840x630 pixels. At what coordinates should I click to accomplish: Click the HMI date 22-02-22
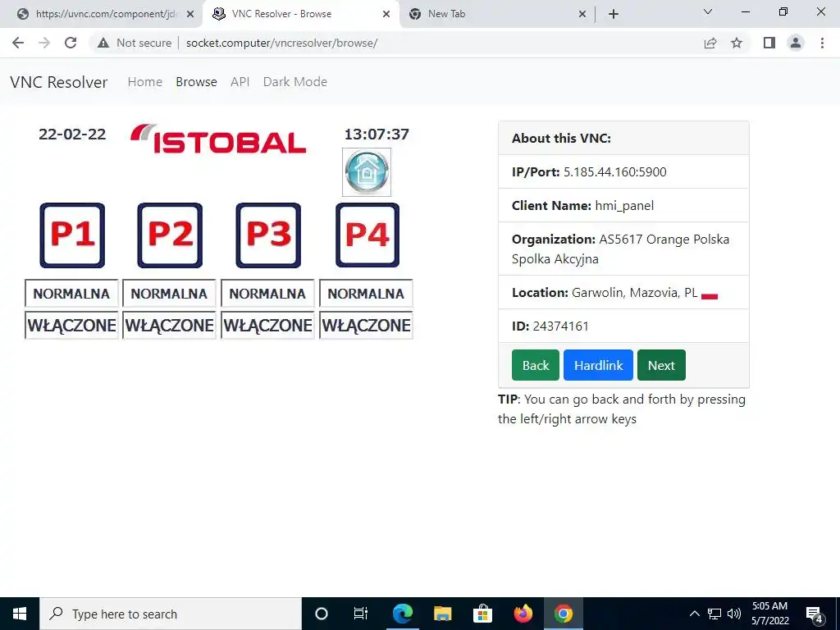72,134
